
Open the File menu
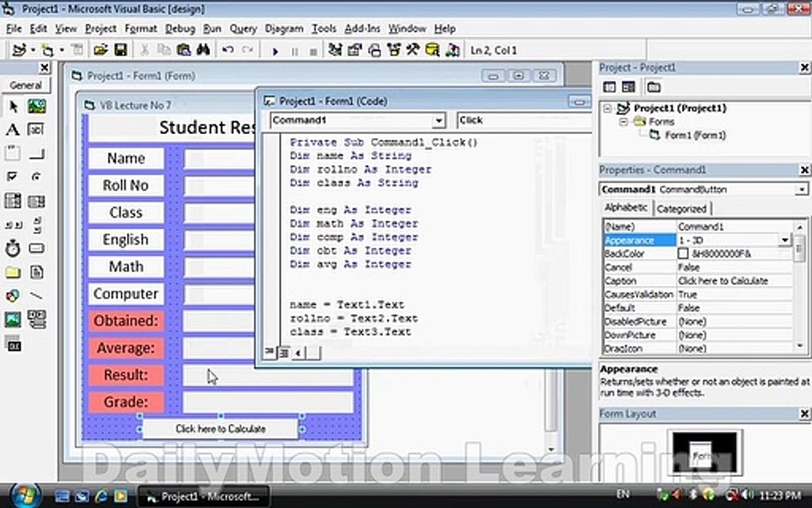(x=13, y=28)
